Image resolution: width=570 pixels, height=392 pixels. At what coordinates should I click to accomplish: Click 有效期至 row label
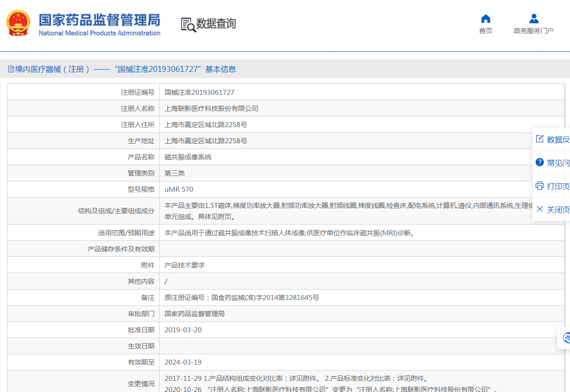[141, 362]
